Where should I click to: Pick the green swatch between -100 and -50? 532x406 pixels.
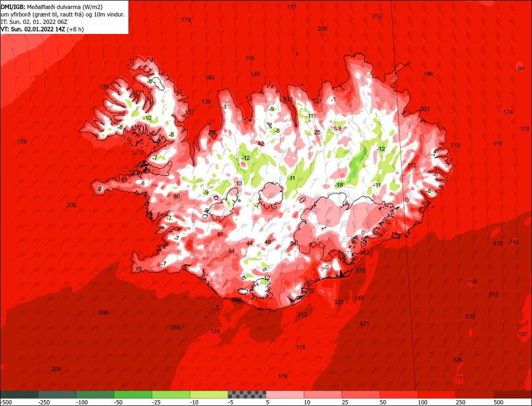click(95, 394)
